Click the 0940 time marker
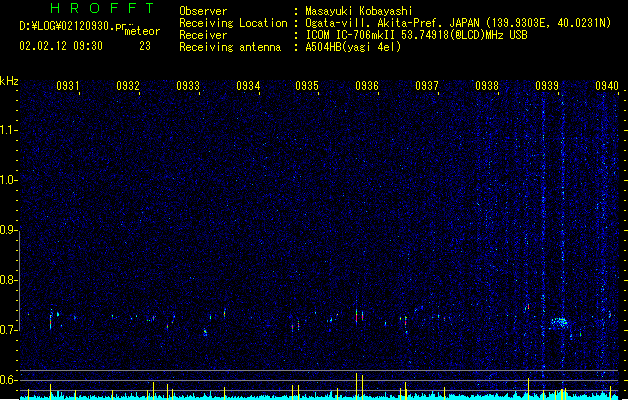 (607, 86)
